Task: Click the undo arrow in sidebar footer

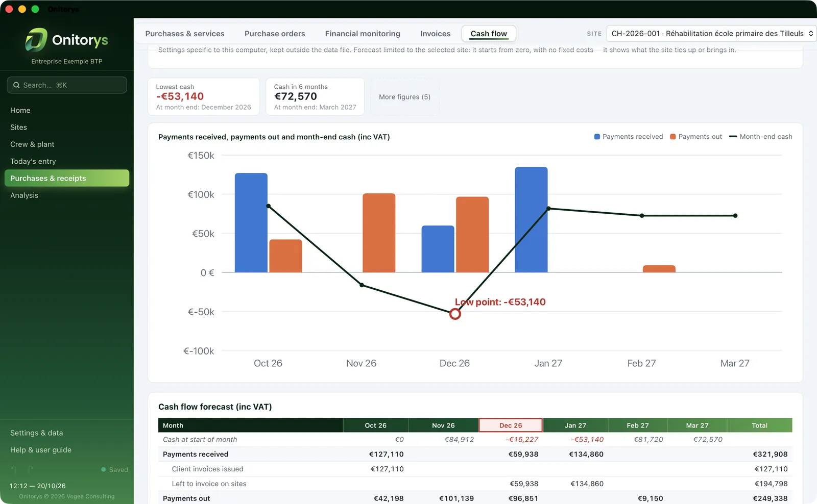Action: [14, 469]
